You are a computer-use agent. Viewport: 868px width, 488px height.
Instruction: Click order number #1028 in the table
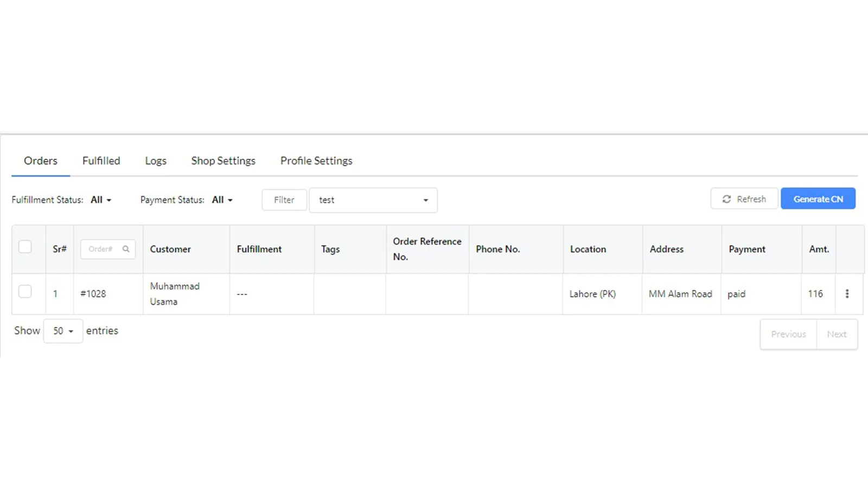pyautogui.click(x=93, y=293)
